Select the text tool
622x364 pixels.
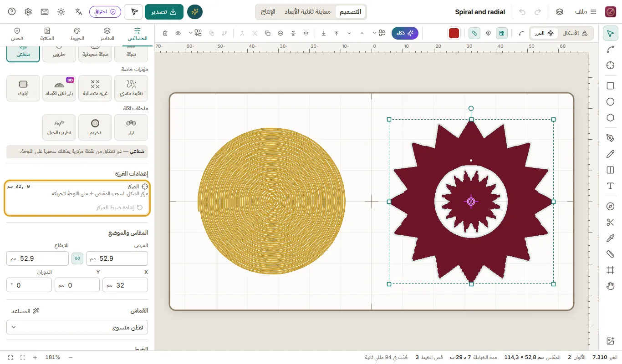tap(611, 186)
